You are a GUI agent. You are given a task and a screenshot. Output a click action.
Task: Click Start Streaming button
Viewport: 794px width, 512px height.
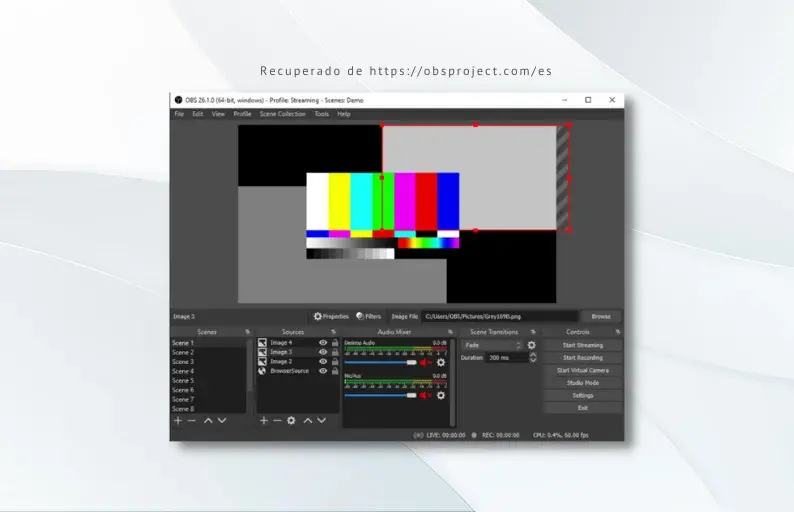pos(583,345)
